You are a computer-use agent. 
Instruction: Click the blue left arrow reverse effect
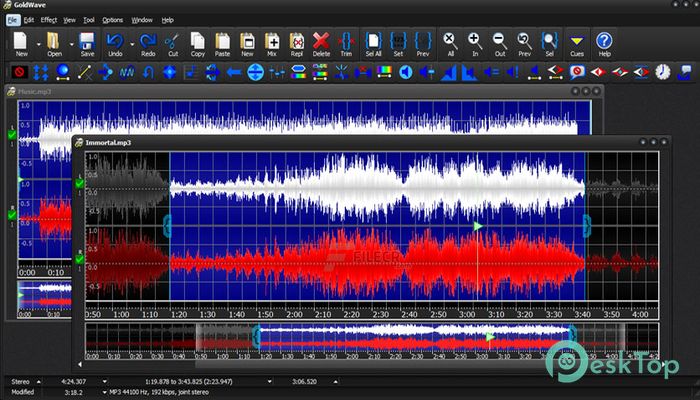click(234, 72)
